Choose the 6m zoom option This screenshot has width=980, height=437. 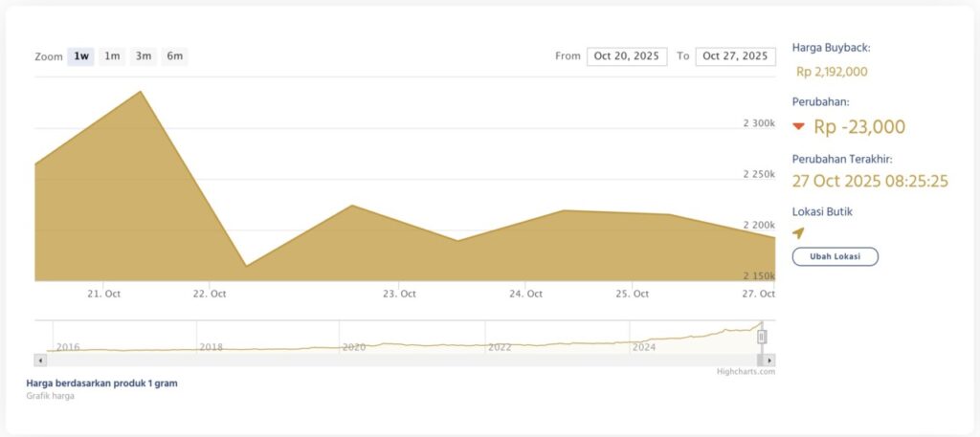(174, 56)
